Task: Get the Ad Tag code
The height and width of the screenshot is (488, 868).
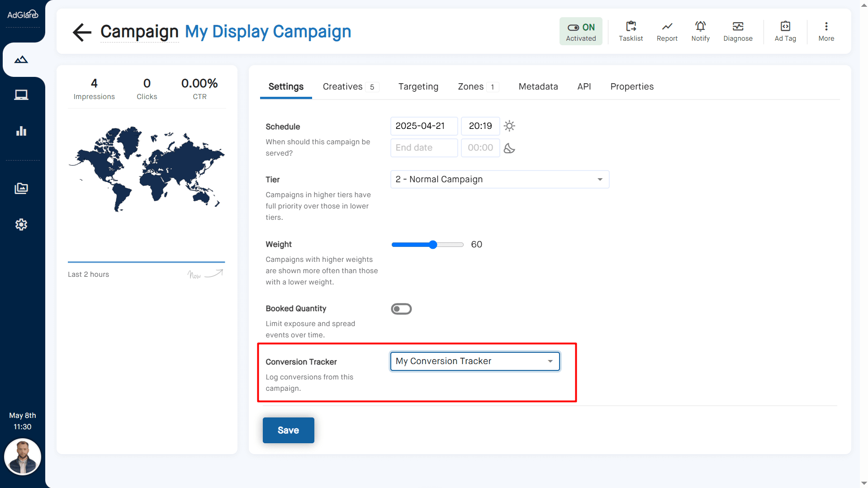Action: click(785, 31)
